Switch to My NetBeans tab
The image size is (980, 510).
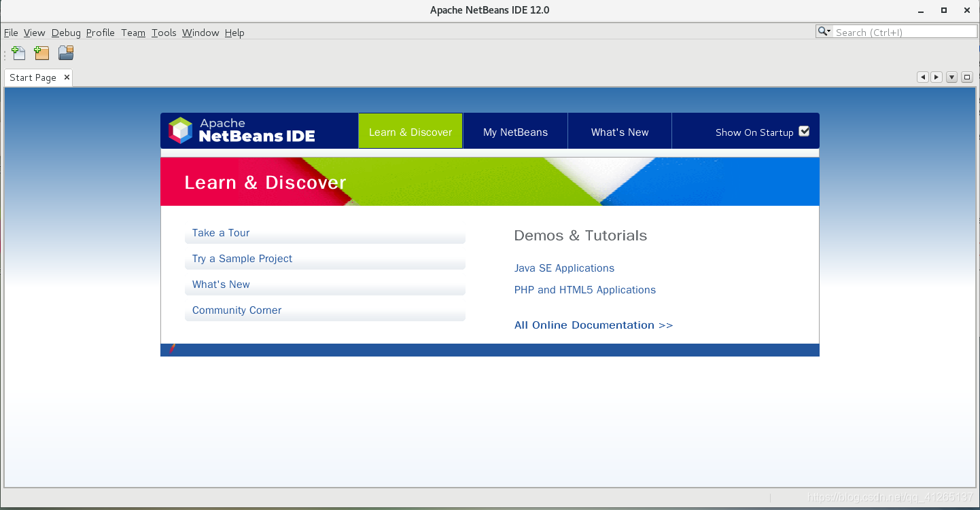pos(515,132)
